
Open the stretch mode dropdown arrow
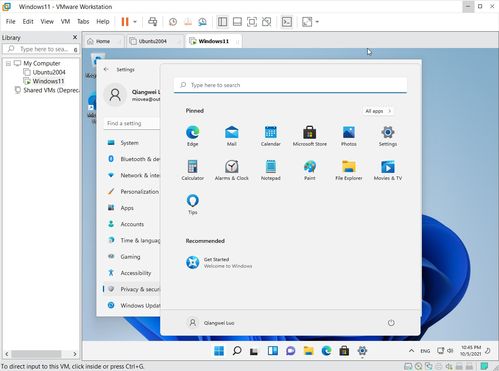(317, 22)
